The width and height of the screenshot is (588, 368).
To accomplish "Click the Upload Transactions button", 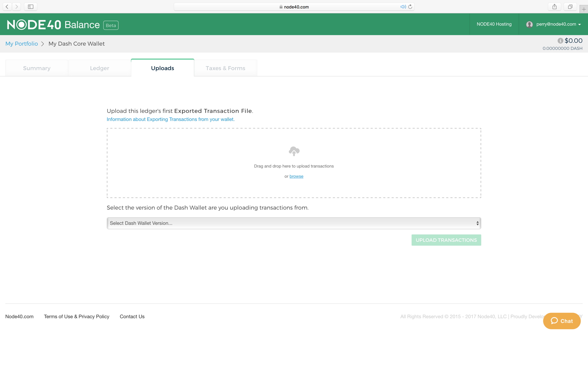I will [446, 240].
